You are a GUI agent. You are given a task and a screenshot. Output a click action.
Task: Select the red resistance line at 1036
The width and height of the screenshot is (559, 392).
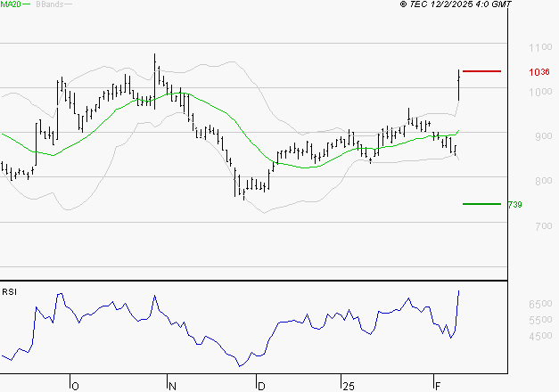pos(481,71)
